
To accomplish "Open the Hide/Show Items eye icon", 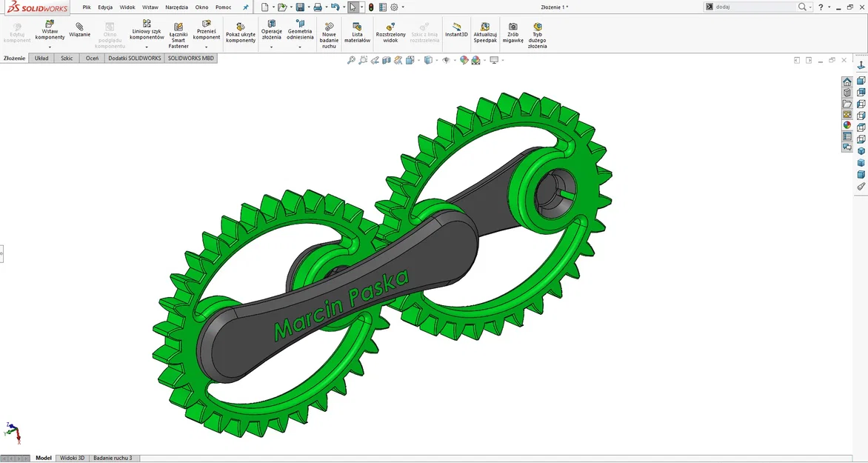I will coord(447,60).
